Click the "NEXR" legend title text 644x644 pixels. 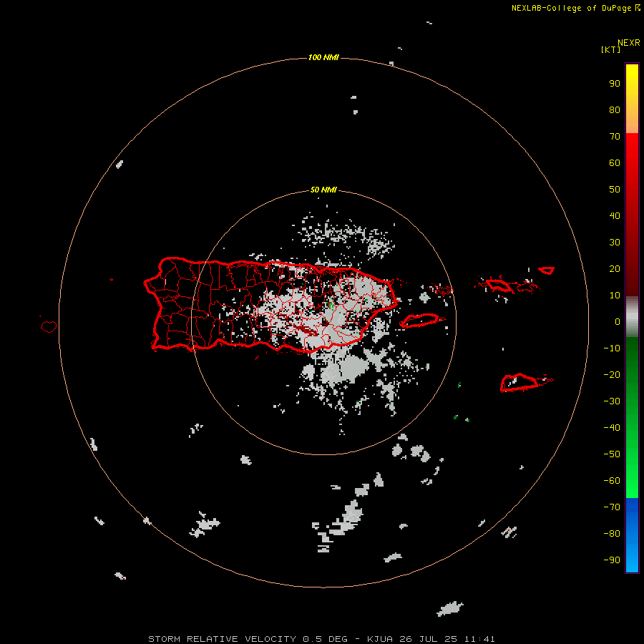[x=628, y=43]
